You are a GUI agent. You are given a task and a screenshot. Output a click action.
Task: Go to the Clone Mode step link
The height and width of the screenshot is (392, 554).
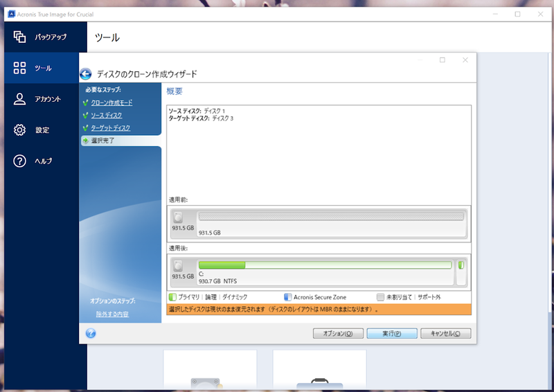111,103
